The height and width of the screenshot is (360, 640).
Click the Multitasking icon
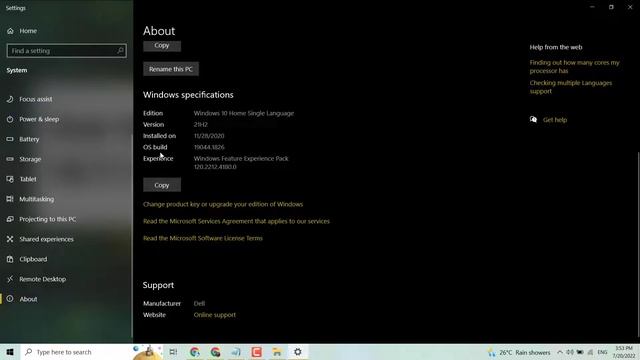(10, 199)
